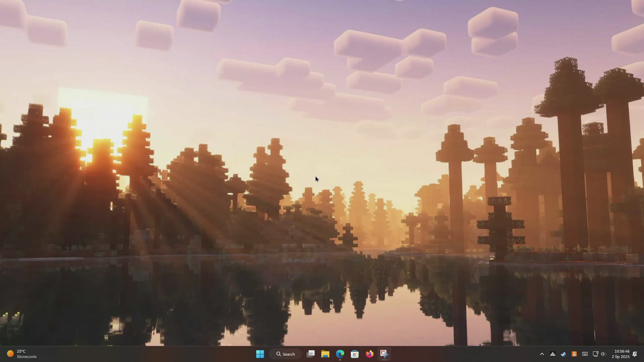This screenshot has width=644, height=362.
Task: Open Microsoft Edge browser
Action: [x=340, y=354]
